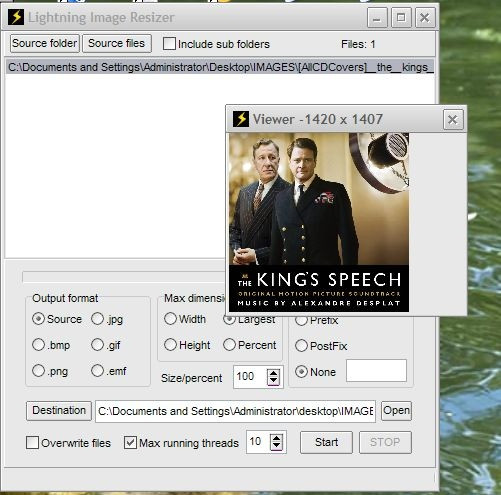Click the Files: 1 count label
The image size is (501, 495).
pos(358,44)
